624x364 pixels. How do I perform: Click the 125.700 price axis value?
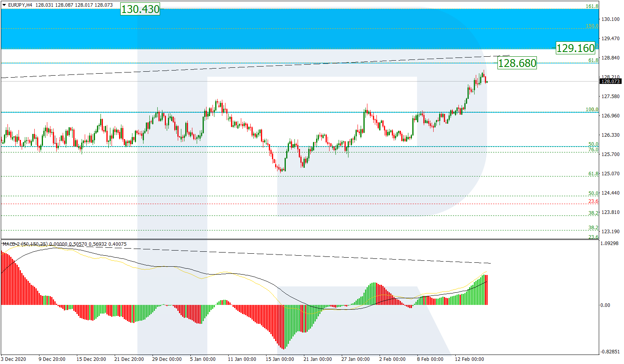[x=611, y=154]
